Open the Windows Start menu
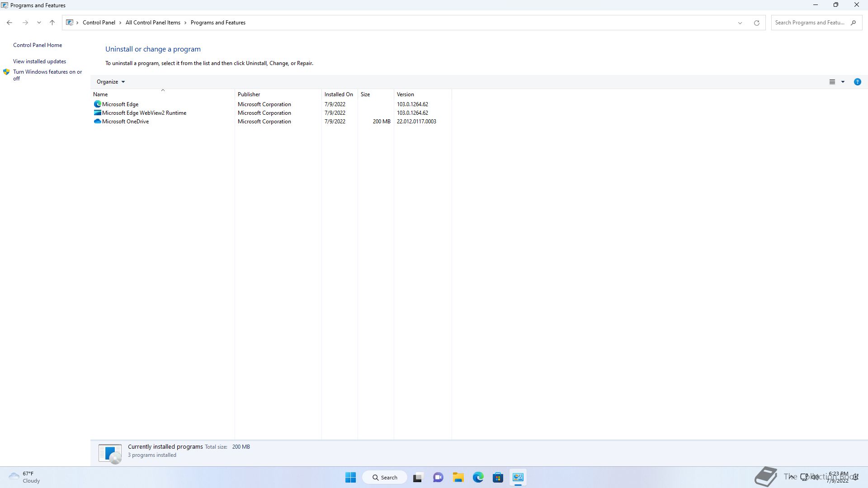Image resolution: width=868 pixels, height=488 pixels. click(350, 478)
